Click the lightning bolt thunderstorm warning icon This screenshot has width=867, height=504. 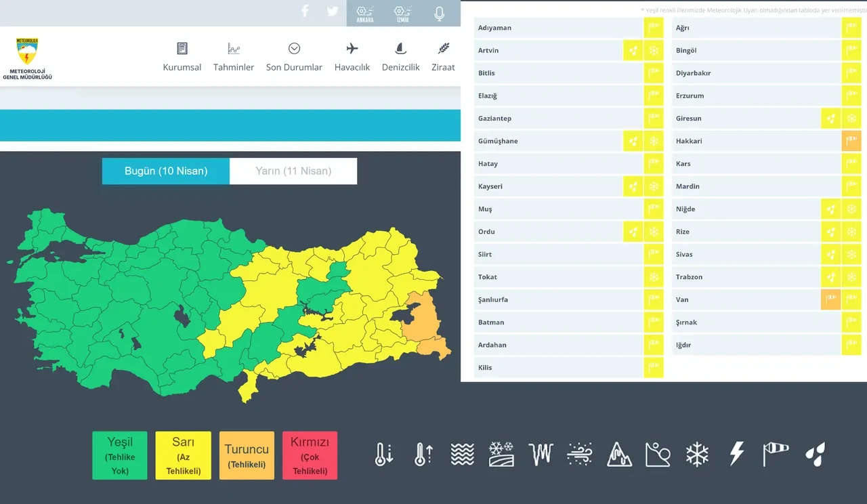[x=736, y=454]
